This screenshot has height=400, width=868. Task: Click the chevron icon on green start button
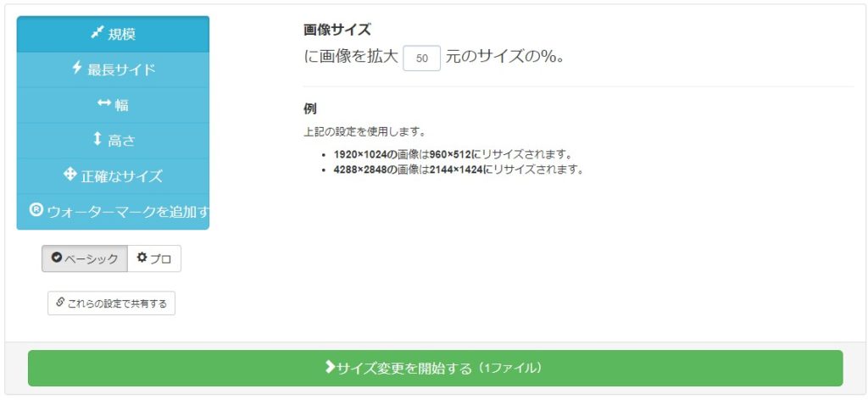coord(330,366)
